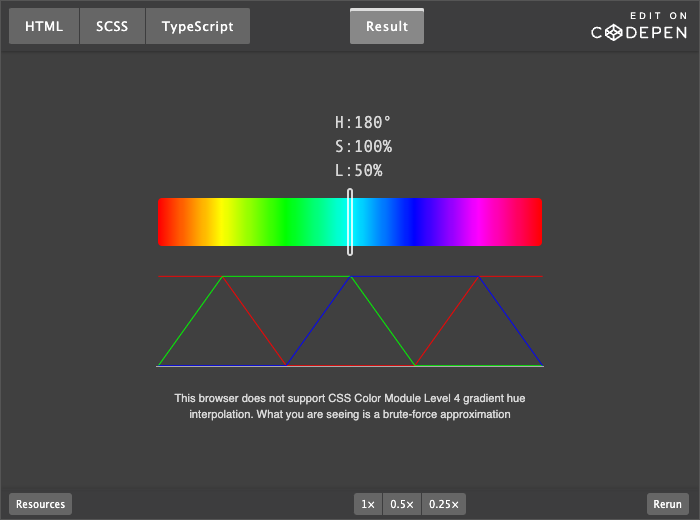This screenshot has width=700, height=520.
Task: Open the HTML tab
Action: [x=44, y=26]
